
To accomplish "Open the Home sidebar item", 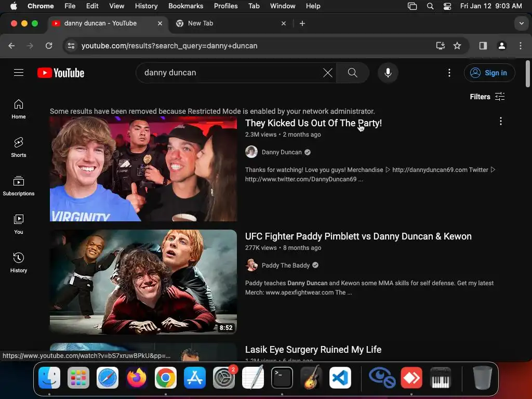I will pyautogui.click(x=19, y=109).
